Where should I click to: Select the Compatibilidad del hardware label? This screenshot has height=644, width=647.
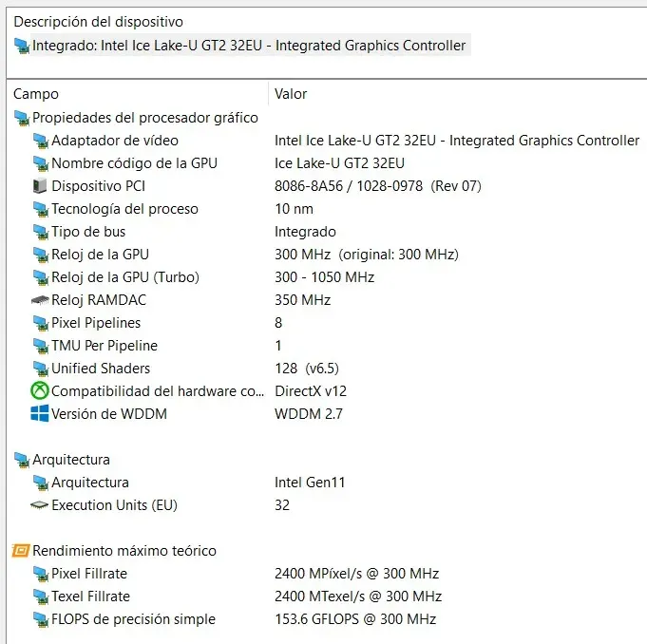157,391
